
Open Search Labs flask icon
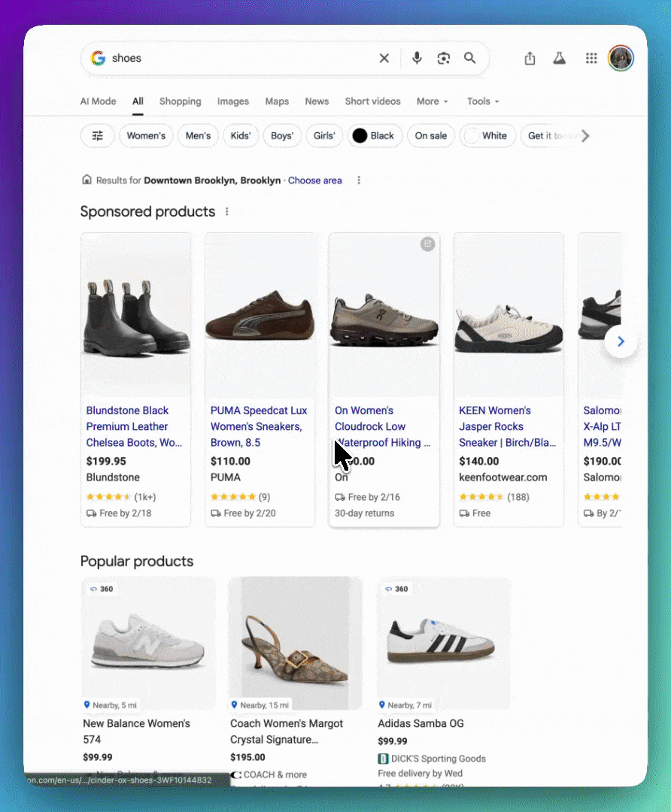point(559,59)
